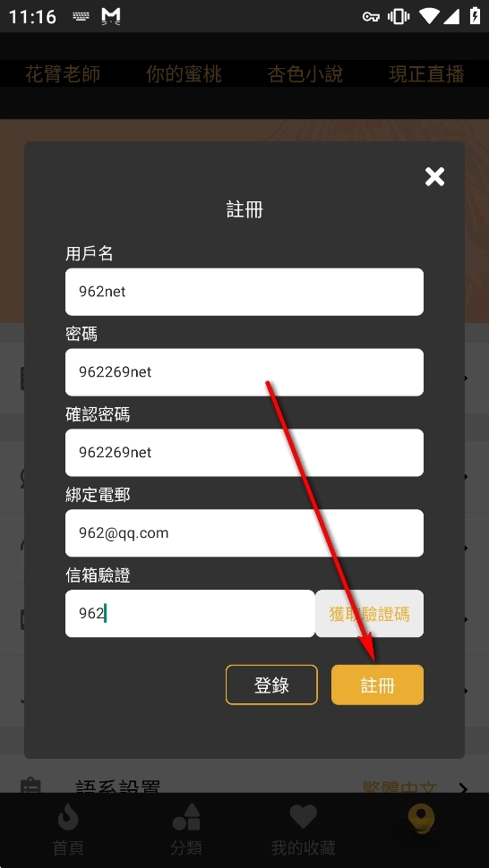Switch to 花臂老師 tab
The image size is (489, 868).
tap(63, 73)
